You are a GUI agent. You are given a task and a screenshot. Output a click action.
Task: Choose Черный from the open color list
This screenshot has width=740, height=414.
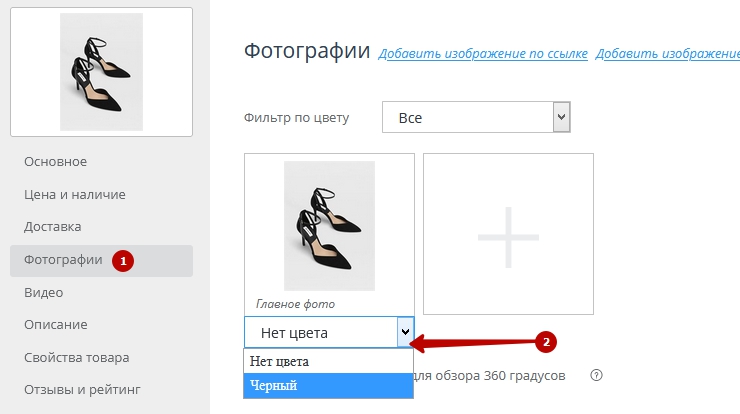tap(328, 385)
